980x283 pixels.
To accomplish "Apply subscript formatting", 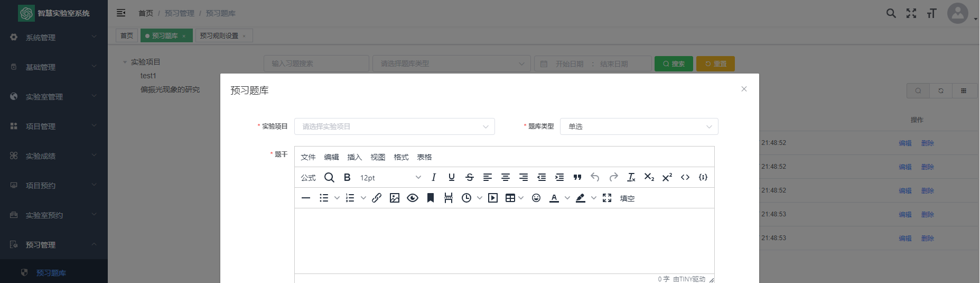I will pyautogui.click(x=649, y=177).
